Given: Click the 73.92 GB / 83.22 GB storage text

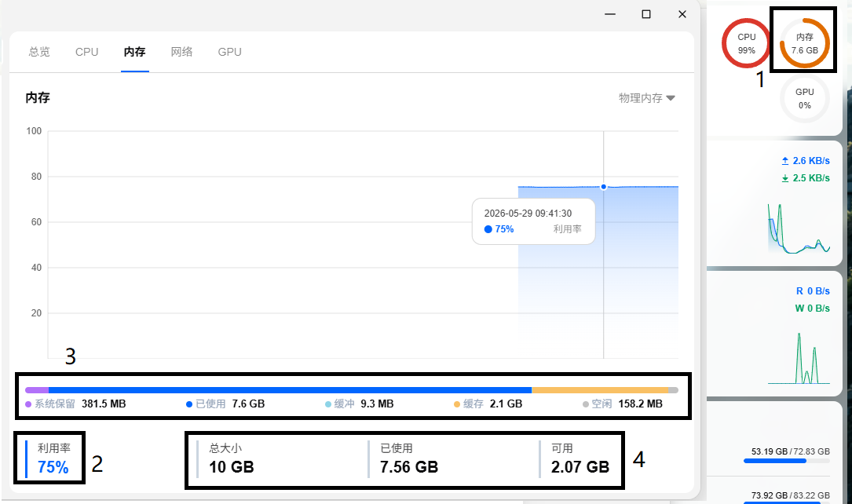Looking at the screenshot, I should pos(791,495).
